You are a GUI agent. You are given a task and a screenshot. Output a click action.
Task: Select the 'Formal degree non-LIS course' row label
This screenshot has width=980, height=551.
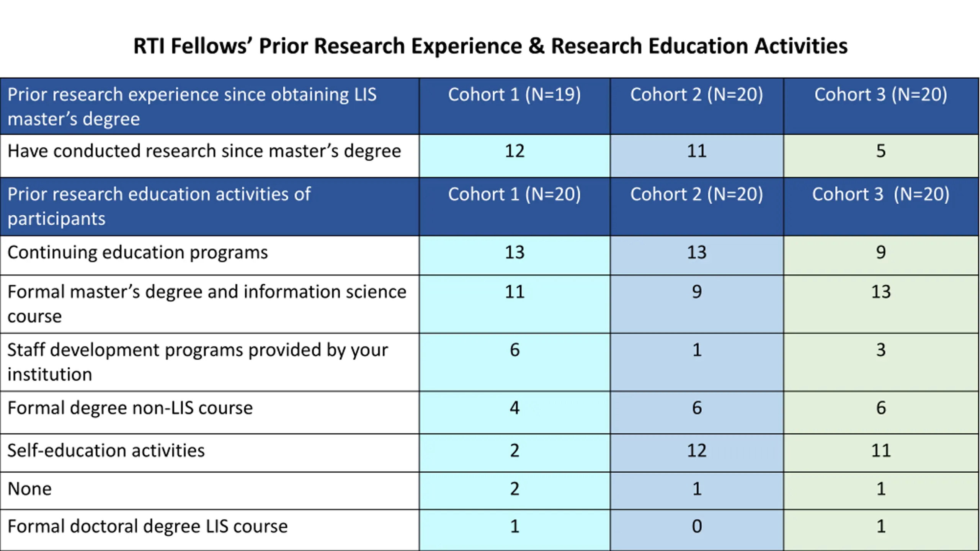[130, 408]
